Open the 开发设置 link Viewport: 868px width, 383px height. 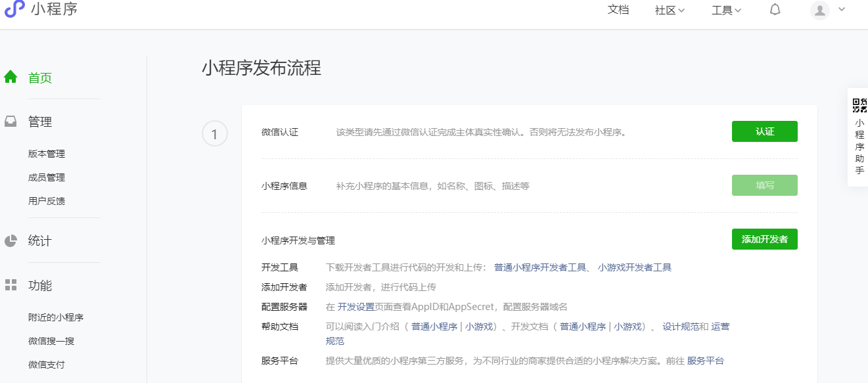(356, 307)
